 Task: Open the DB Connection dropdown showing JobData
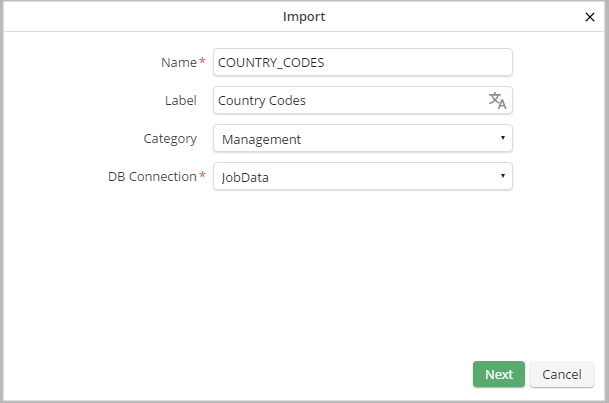[363, 176]
